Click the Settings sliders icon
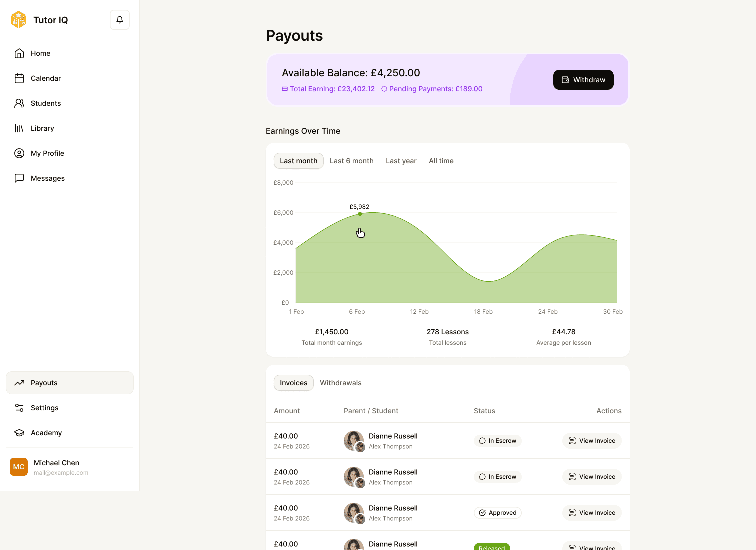Screen dimensions: 756x550 (x=19, y=408)
